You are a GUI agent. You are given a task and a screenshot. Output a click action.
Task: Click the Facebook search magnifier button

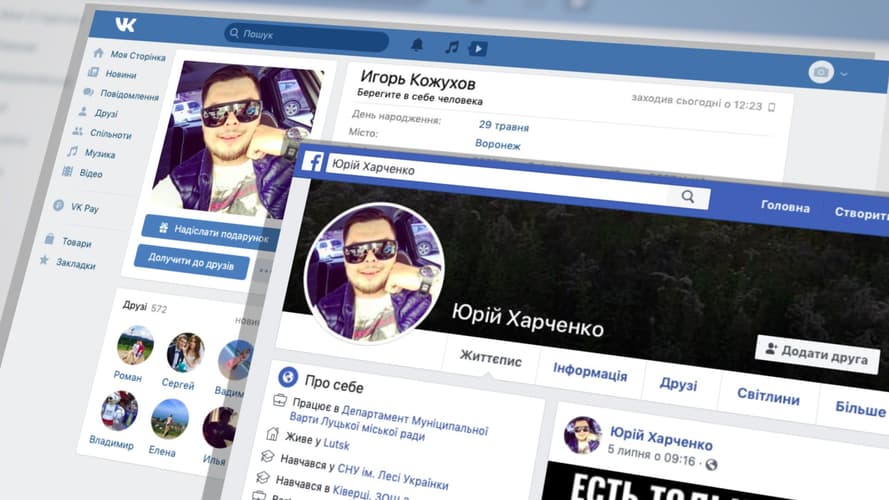(x=688, y=197)
